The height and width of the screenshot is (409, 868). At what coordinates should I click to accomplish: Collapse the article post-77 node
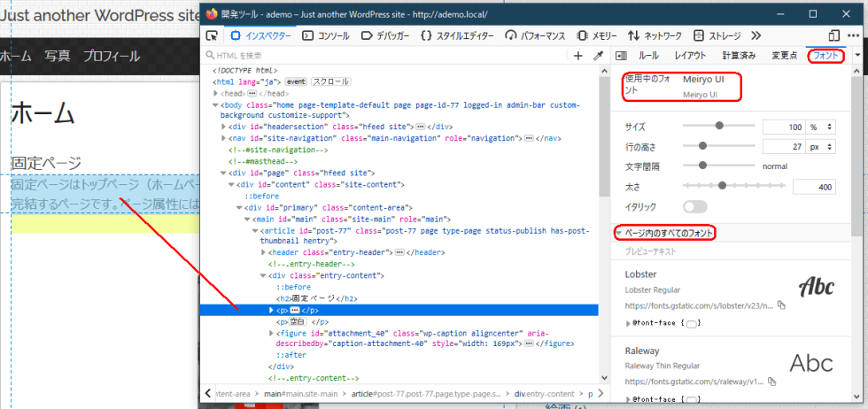coord(255,230)
